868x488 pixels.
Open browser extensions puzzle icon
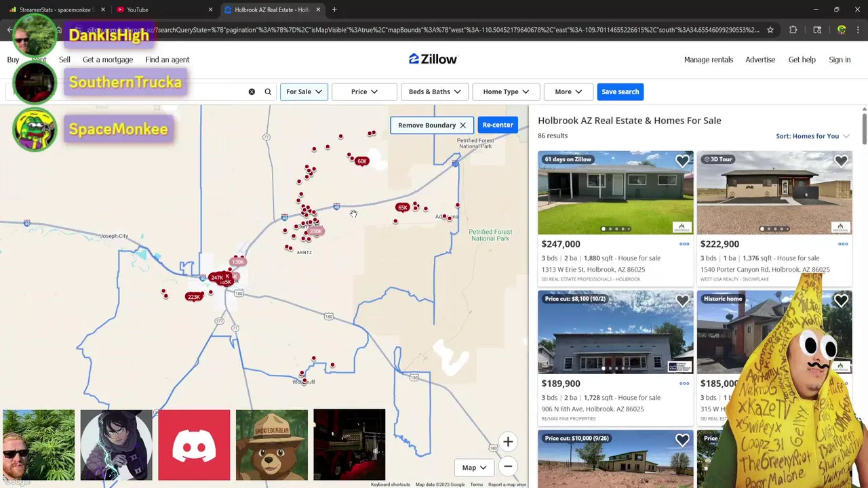[793, 30]
